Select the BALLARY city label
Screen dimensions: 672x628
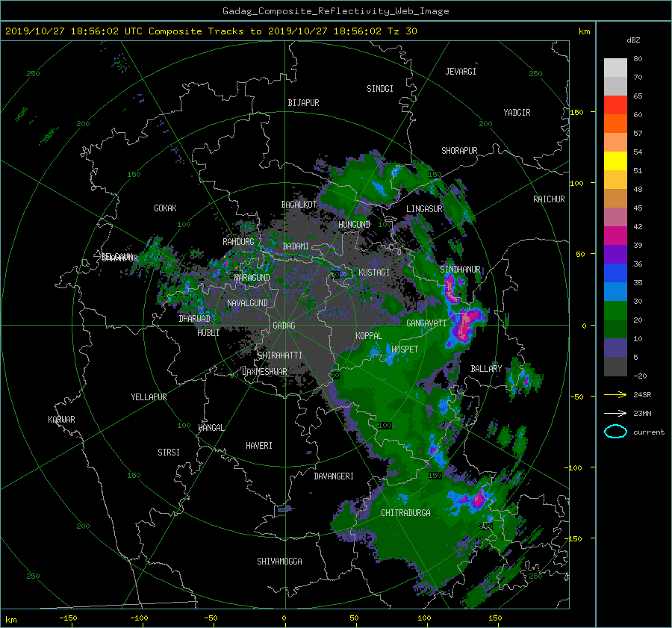tap(486, 369)
